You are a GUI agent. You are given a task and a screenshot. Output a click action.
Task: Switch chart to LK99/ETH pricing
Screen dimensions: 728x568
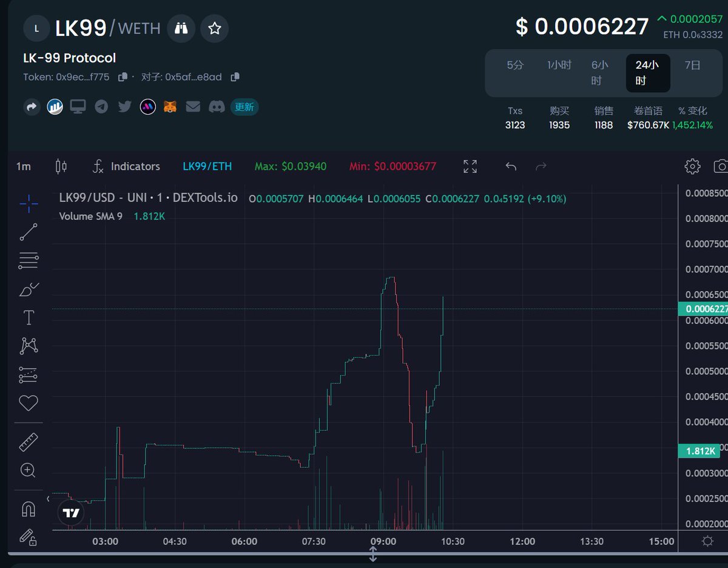pyautogui.click(x=207, y=166)
